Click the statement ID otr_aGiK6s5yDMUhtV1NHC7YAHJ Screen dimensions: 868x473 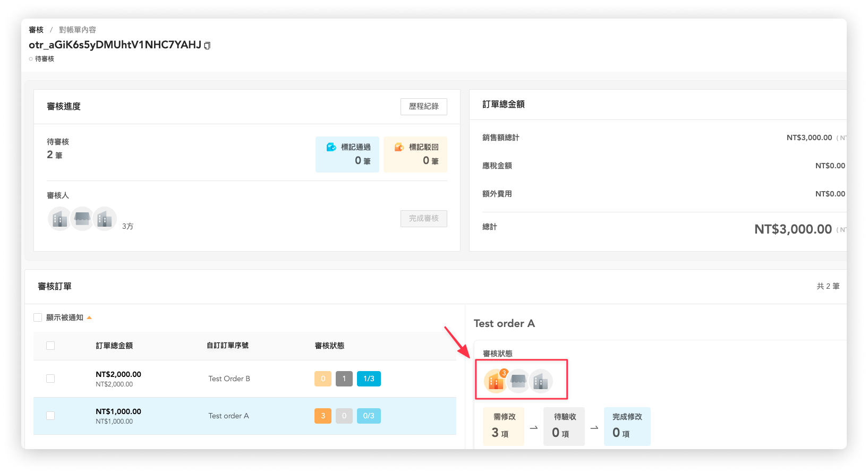pos(115,45)
